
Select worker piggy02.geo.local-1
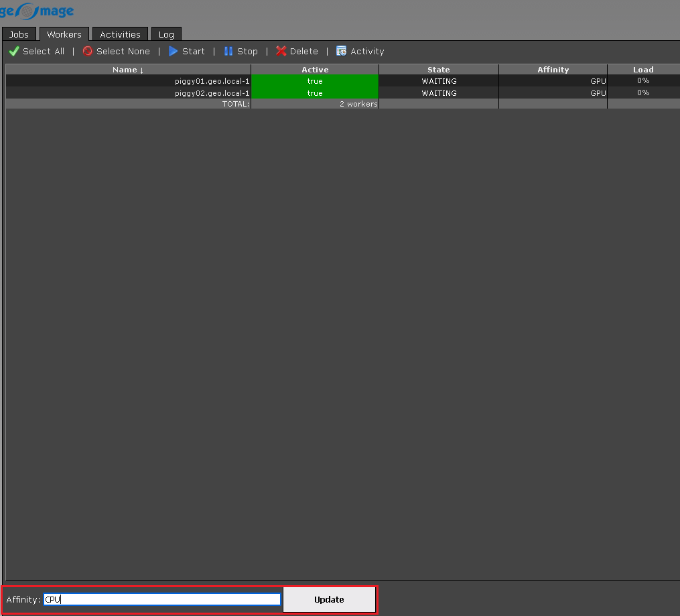point(212,93)
